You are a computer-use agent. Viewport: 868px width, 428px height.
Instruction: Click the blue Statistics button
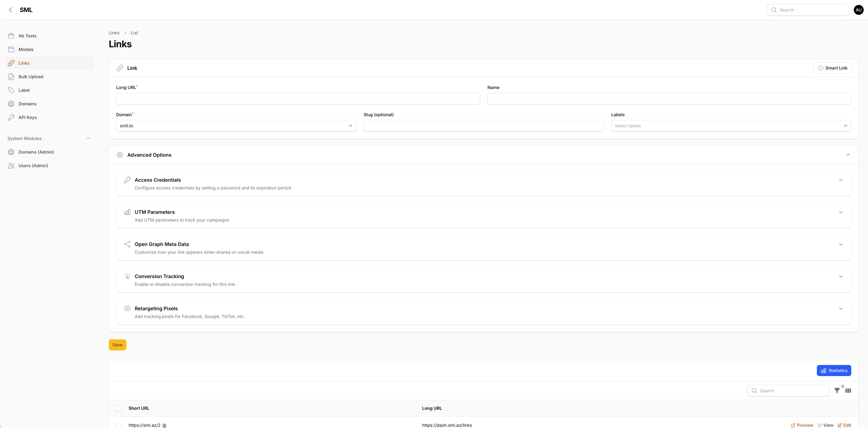(x=834, y=371)
